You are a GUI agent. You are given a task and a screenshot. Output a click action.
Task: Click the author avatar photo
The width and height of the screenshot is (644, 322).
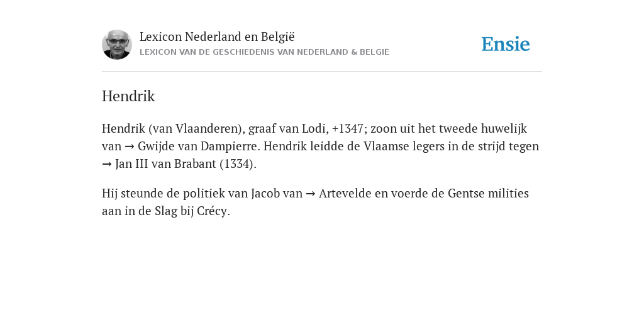pos(117,45)
